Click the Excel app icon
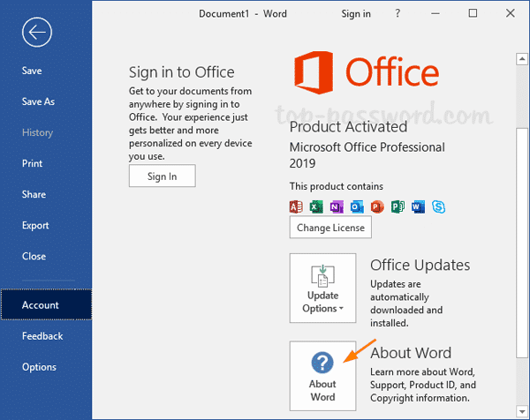The image size is (530, 420). (x=316, y=206)
